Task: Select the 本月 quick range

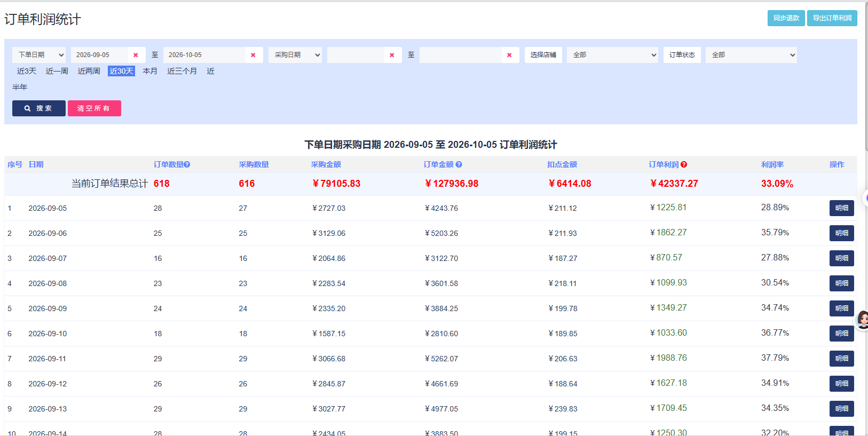Action: click(x=150, y=71)
